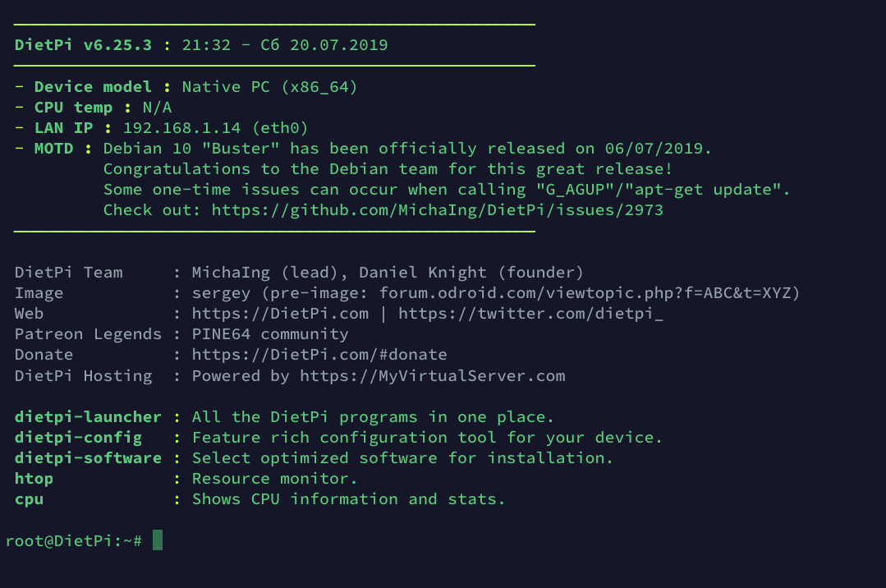The width and height of the screenshot is (886, 588).
Task: Click the MOTD label
Action: point(53,149)
